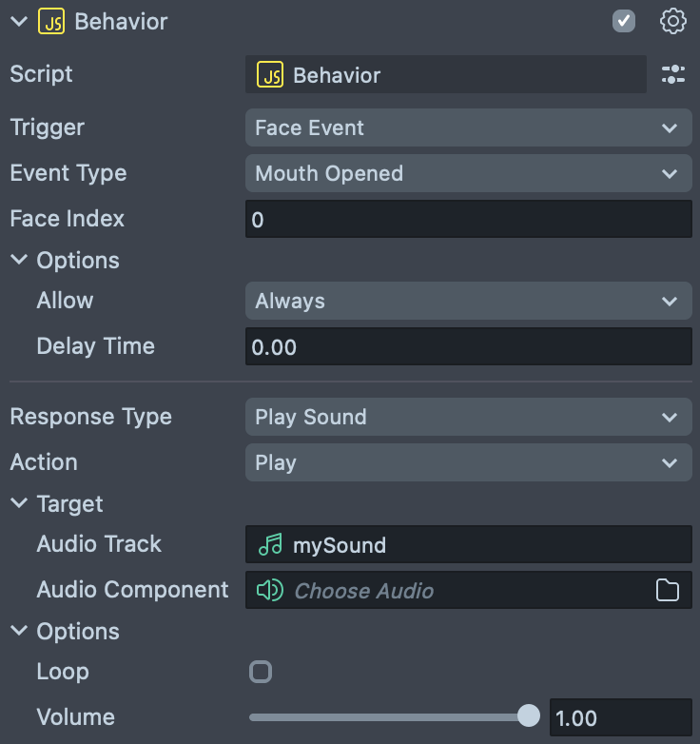This screenshot has width=700, height=744.
Task: Collapse the Behavior component section
Action: coord(19,21)
